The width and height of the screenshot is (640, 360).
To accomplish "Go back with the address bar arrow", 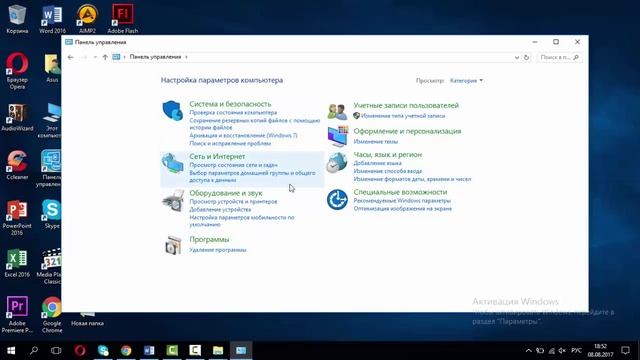I will coord(70,57).
